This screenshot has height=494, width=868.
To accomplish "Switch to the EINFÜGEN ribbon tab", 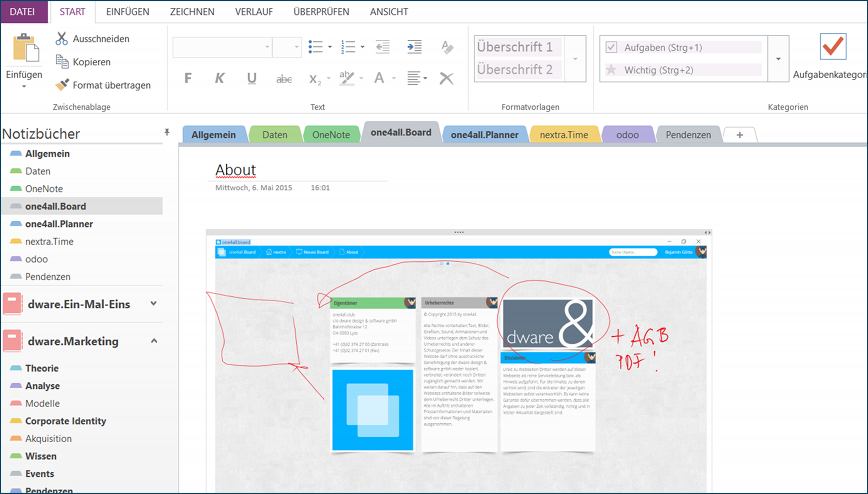I will click(x=128, y=12).
